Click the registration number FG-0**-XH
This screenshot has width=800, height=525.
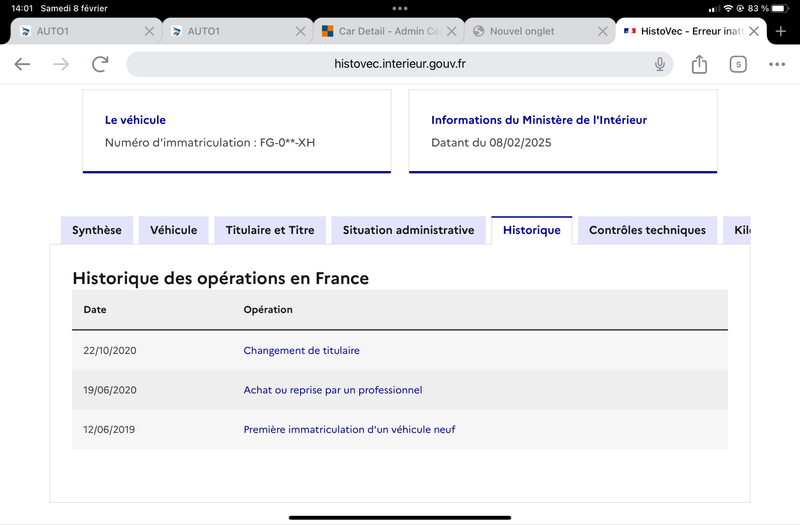coord(287,142)
